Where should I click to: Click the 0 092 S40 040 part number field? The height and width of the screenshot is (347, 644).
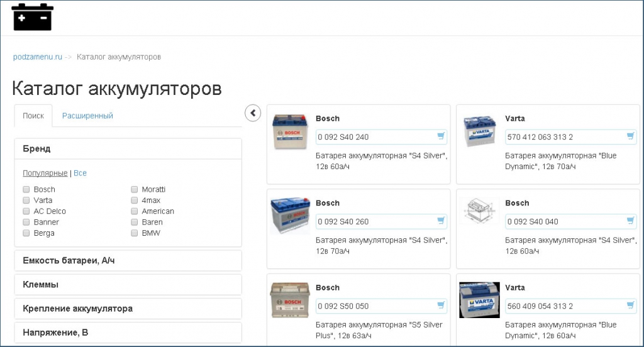570,221
